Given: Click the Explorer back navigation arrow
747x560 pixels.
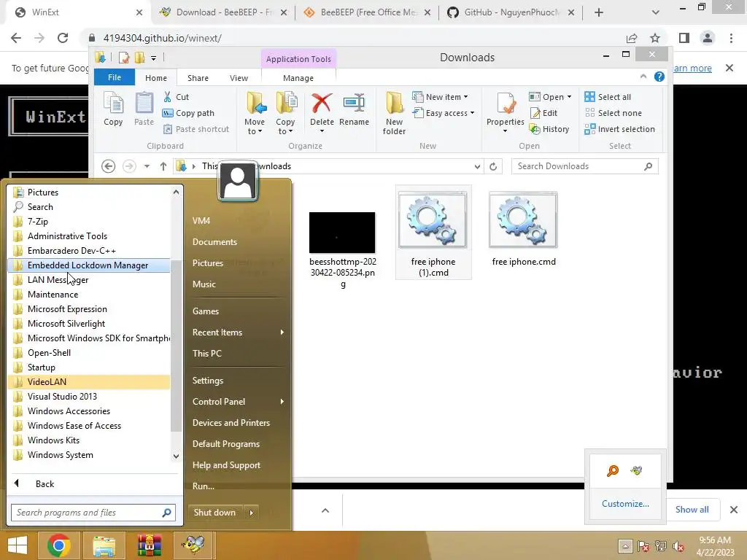Looking at the screenshot, I should click(x=108, y=166).
